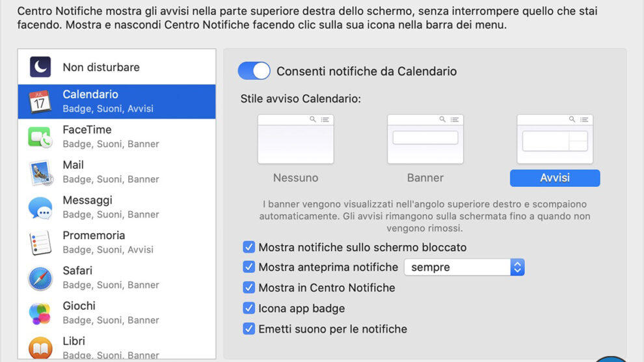Click the Libri book icon
Image resolution: width=644 pixels, height=362 pixels.
pos(40,348)
